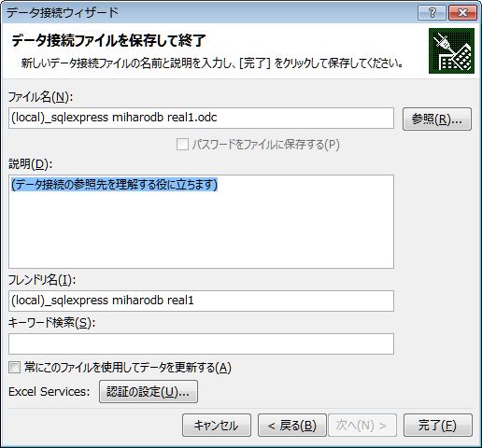Open help with the question mark button

432,13
